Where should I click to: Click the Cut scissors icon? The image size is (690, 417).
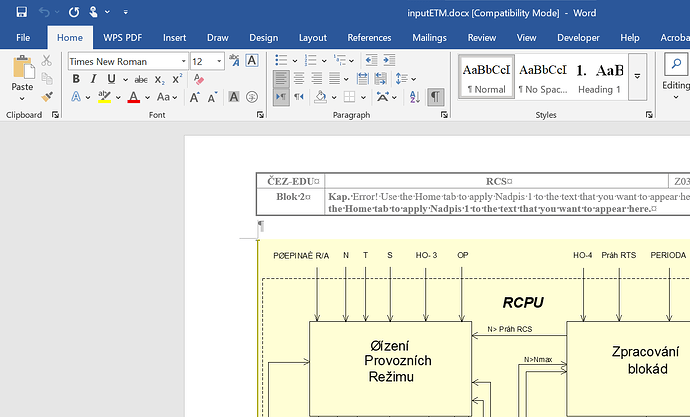[47, 61]
